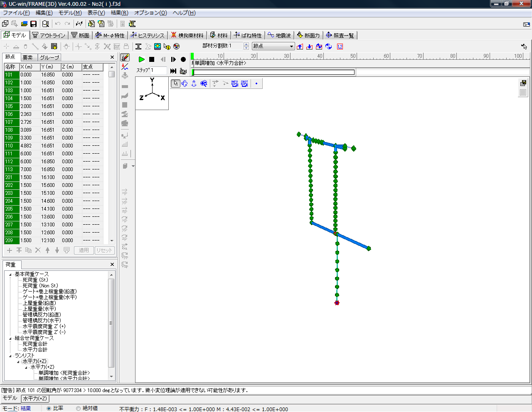Collapse the 基本荷重ケース tree node
Image resolution: width=532 pixels, height=412 pixels.
click(x=10, y=274)
